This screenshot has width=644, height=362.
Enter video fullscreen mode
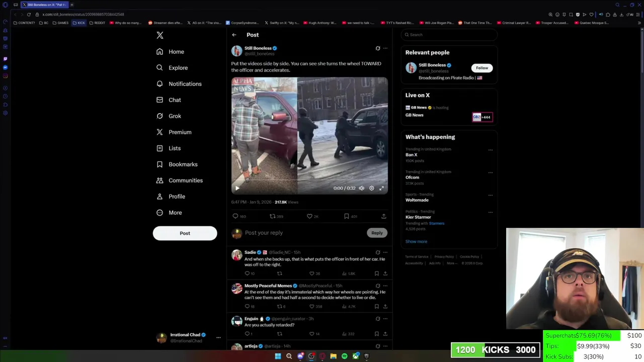[x=381, y=188]
